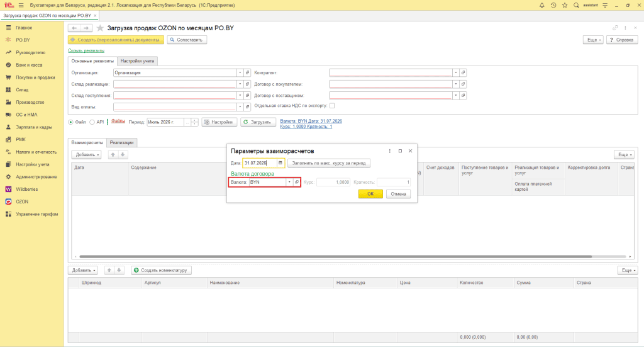The width and height of the screenshot is (644, 347).
Task: Get link icon at form top right
Action: pos(615,28)
